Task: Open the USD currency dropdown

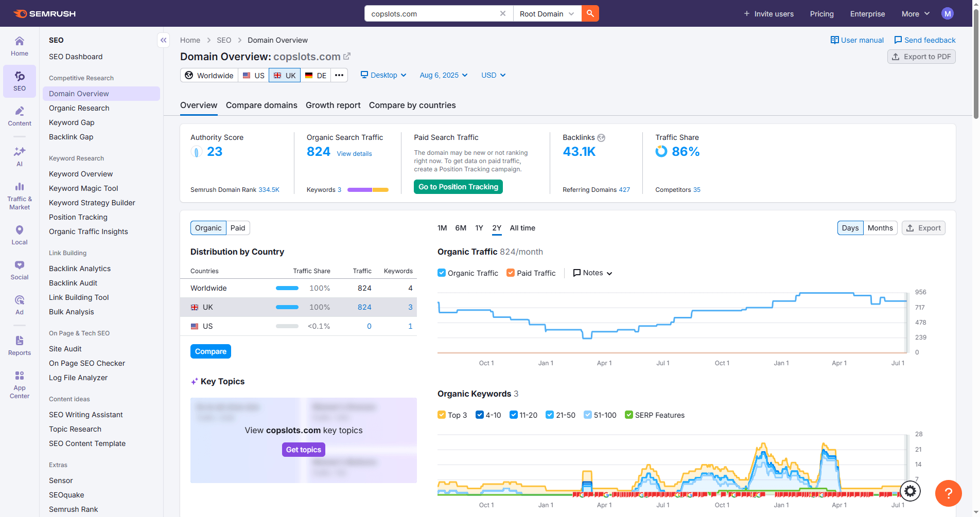Action: coord(493,75)
